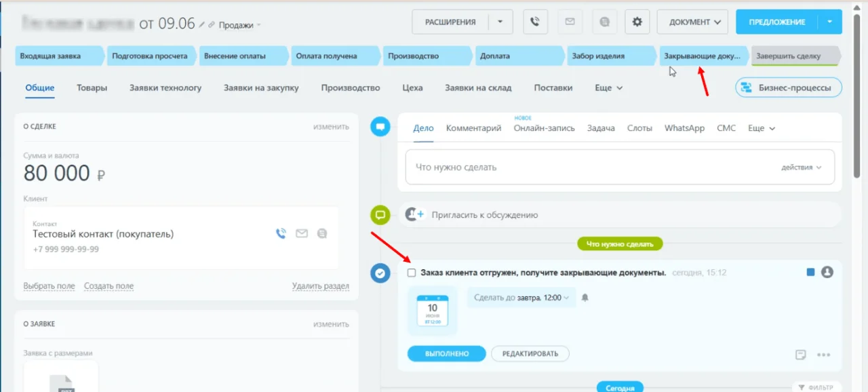868x392 pixels.
Task: Click the blue square color marker on activity
Action: (x=810, y=272)
